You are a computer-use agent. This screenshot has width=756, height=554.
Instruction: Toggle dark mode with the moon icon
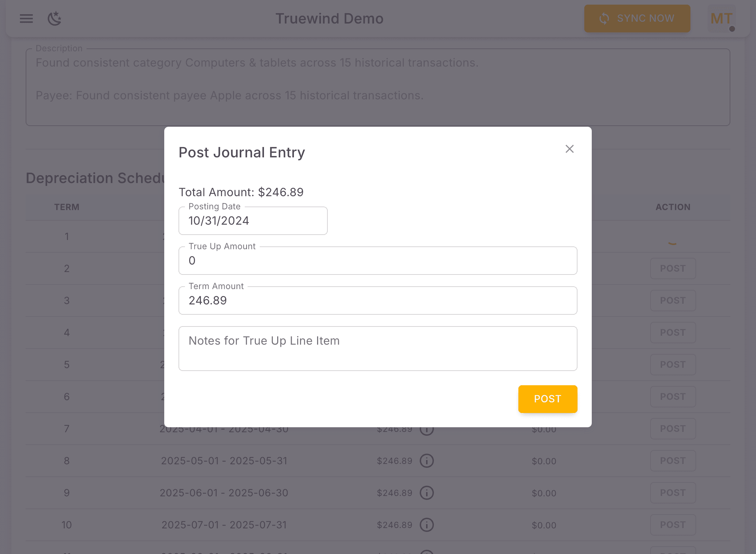(x=55, y=19)
